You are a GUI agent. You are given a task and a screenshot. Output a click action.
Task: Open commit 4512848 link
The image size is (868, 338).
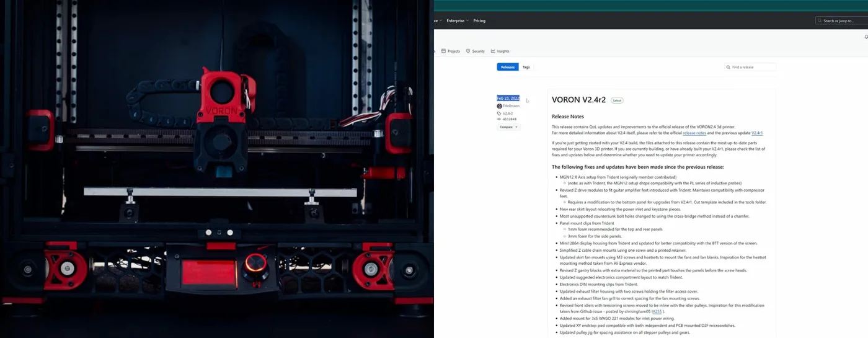510,119
